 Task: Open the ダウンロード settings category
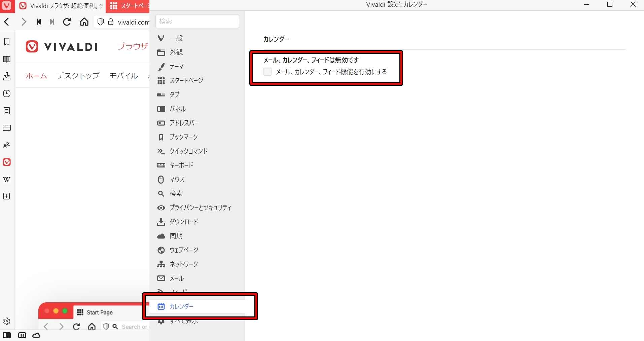pyautogui.click(x=197, y=222)
